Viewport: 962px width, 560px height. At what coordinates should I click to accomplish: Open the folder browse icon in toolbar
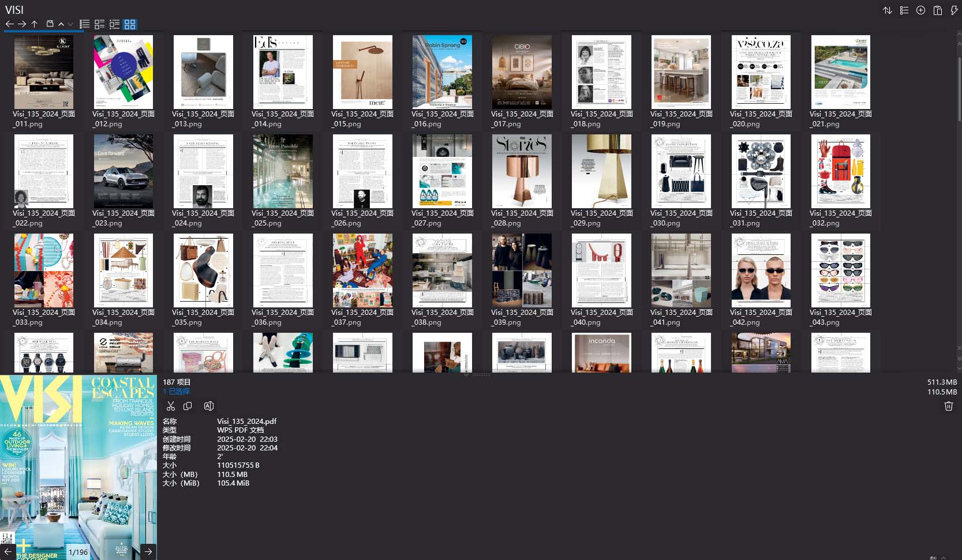(50, 24)
